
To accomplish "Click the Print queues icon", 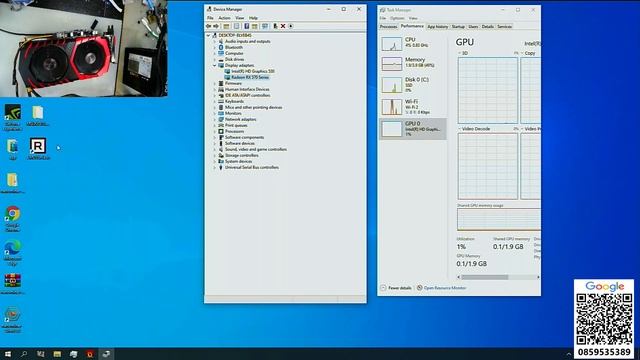I will pyautogui.click(x=221, y=125).
